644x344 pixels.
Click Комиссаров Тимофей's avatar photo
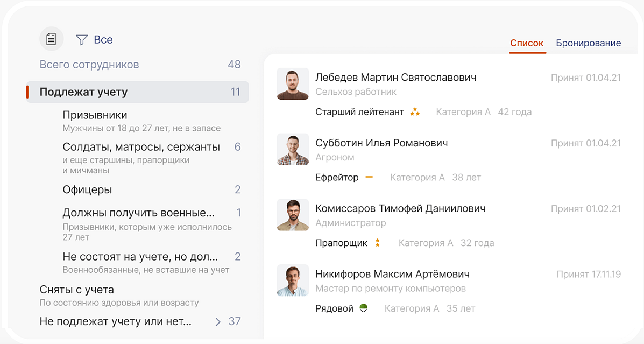click(293, 215)
